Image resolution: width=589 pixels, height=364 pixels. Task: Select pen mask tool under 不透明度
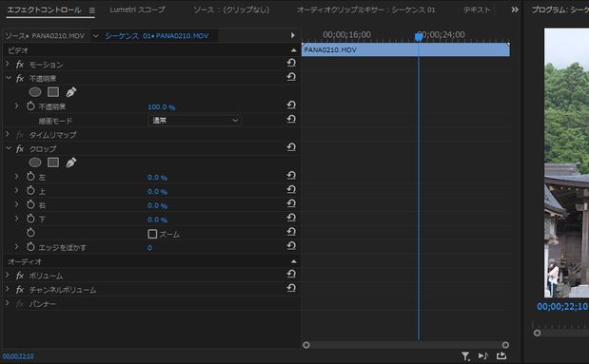coord(70,92)
